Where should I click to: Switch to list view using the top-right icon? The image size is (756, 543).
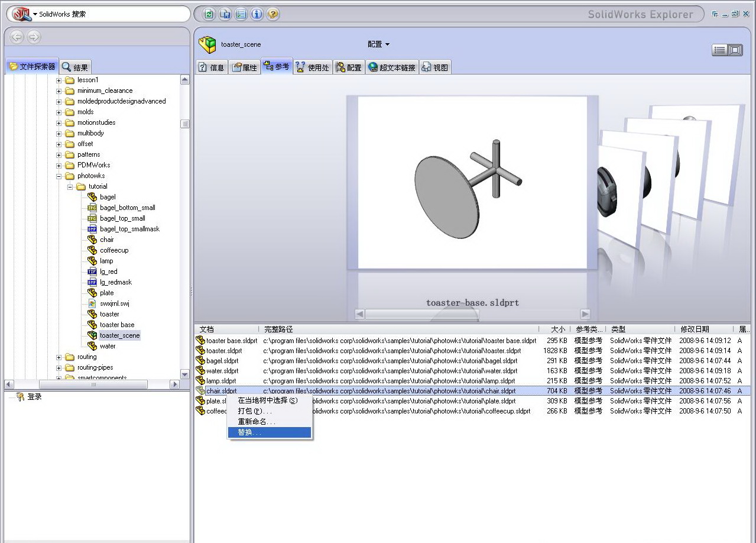point(719,50)
